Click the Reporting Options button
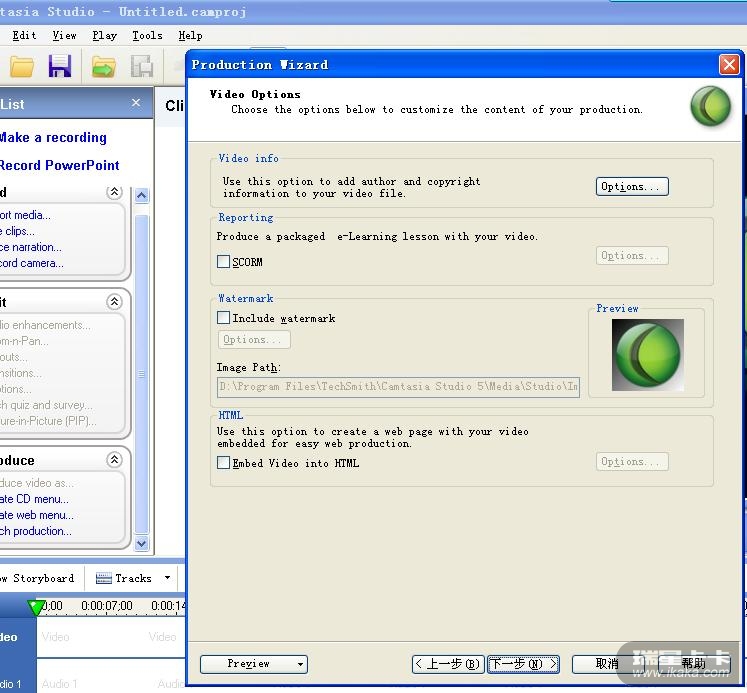Image resolution: width=747 pixels, height=693 pixels. 632,256
